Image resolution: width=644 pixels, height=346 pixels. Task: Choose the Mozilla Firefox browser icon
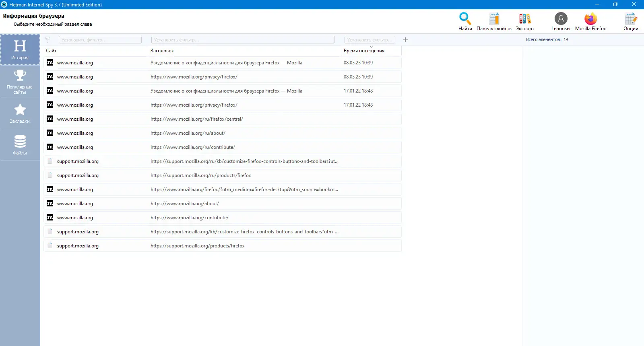coord(590,22)
